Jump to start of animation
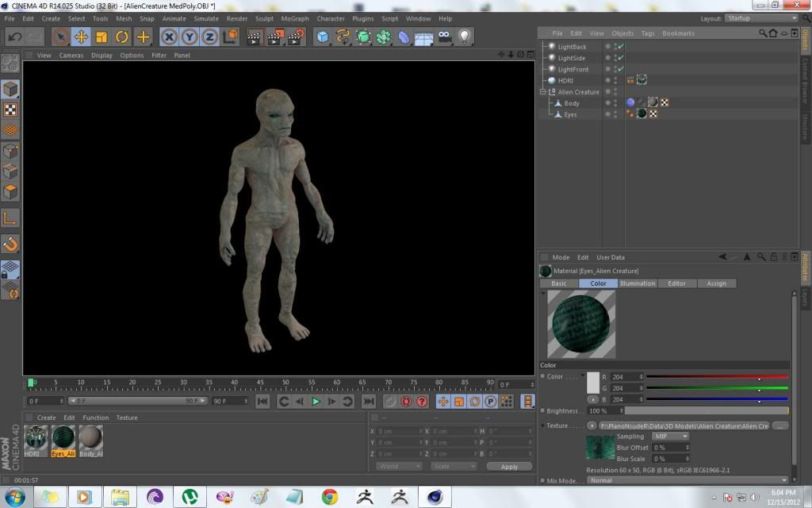This screenshot has height=508, width=812. pos(262,401)
